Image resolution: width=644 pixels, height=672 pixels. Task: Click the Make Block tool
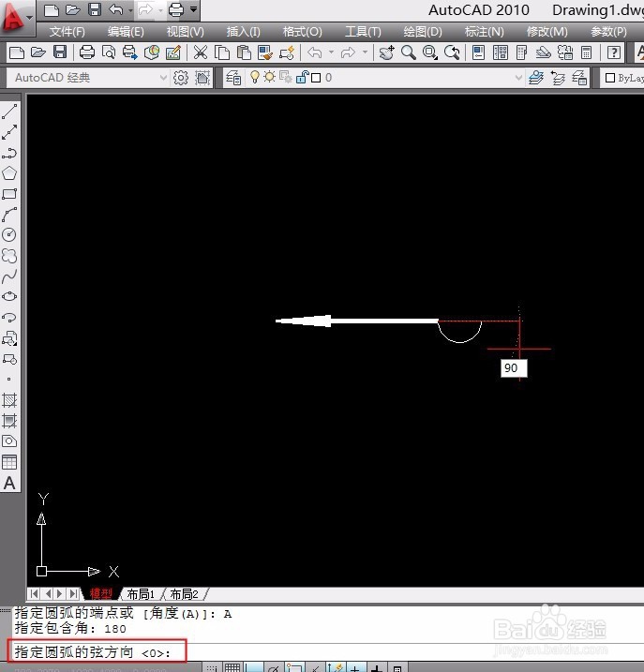pos(9,359)
